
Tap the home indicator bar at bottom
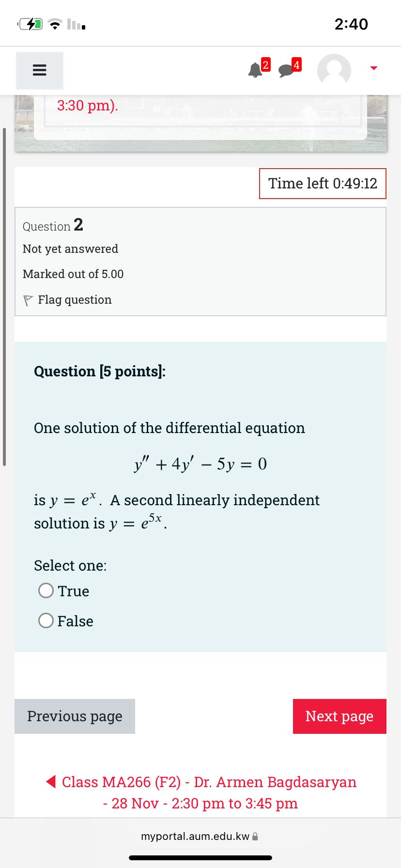[200, 857]
